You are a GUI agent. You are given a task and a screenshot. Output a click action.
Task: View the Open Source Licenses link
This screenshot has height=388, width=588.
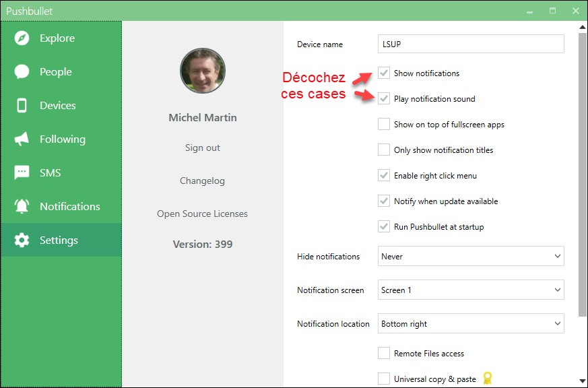(203, 214)
